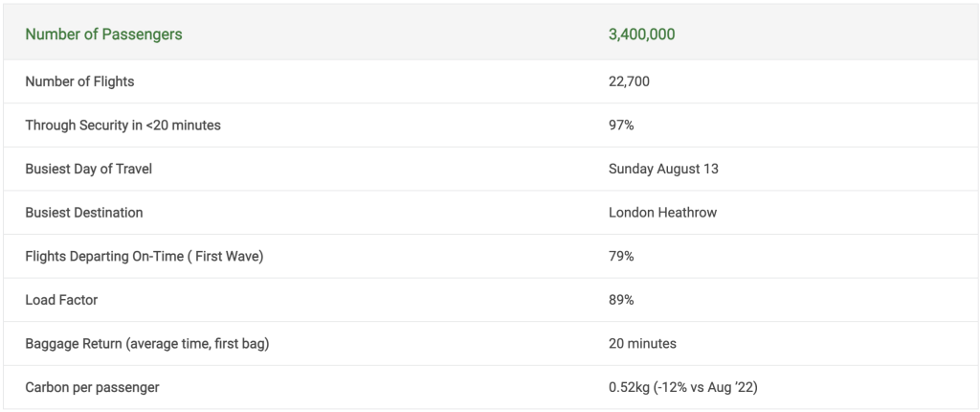This screenshot has width=980, height=412.
Task: Select Flights Departing On-Time (First Wave) label
Action: (145, 257)
